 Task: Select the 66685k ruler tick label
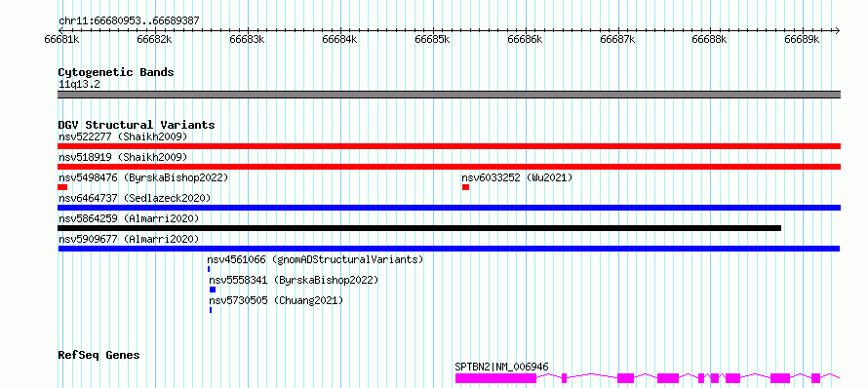pyautogui.click(x=432, y=40)
